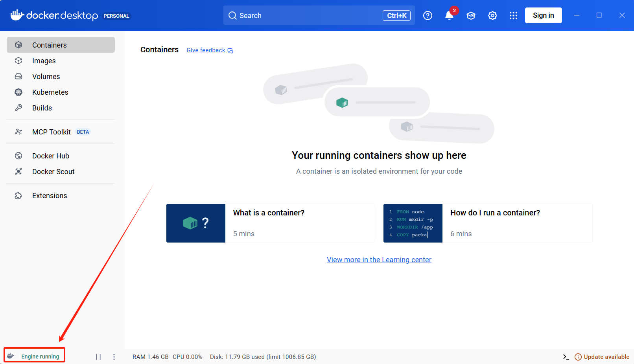Select the Containers menu item
The image size is (634, 364).
(61, 45)
